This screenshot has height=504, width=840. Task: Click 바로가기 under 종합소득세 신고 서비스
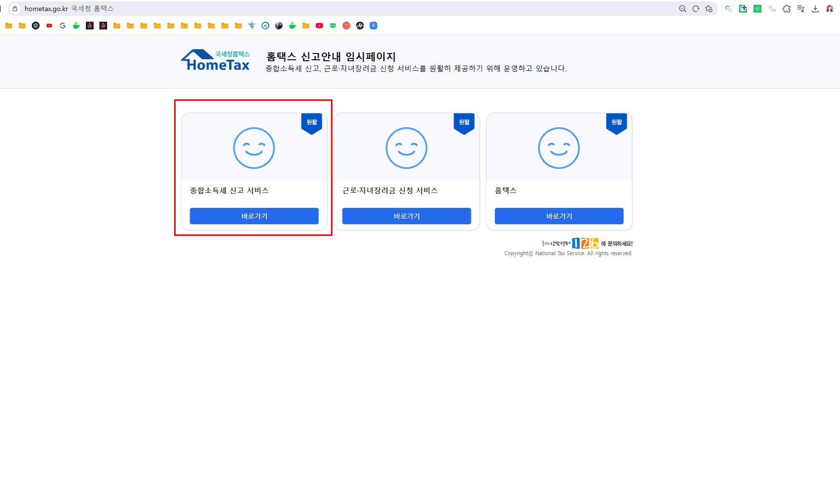coord(254,216)
